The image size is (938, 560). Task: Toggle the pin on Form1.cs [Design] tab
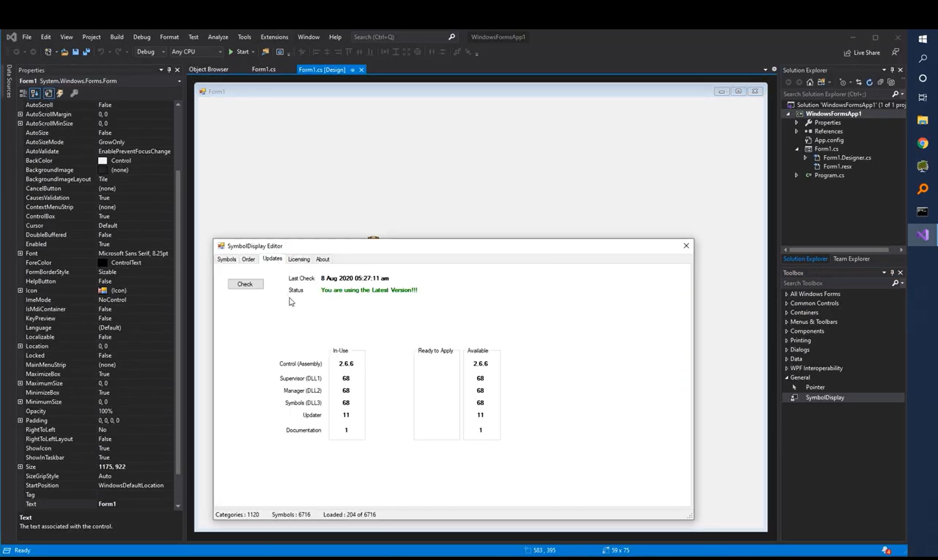(352, 70)
